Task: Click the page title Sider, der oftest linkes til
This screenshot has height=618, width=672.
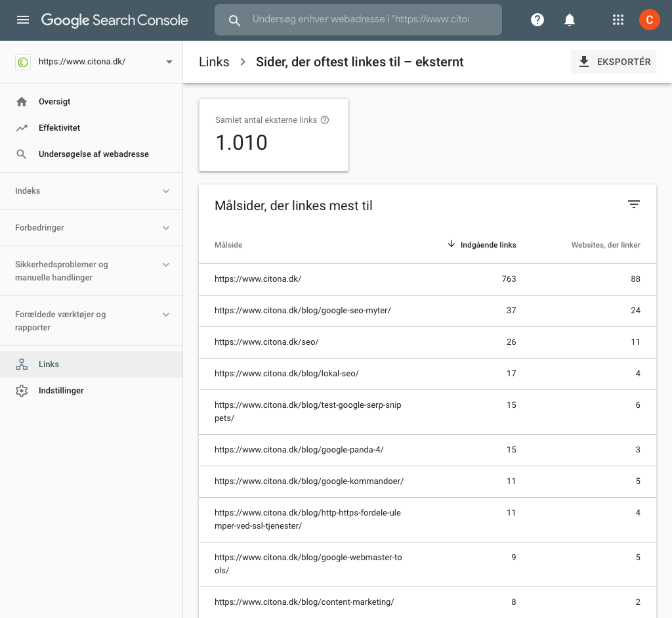Action: click(360, 62)
